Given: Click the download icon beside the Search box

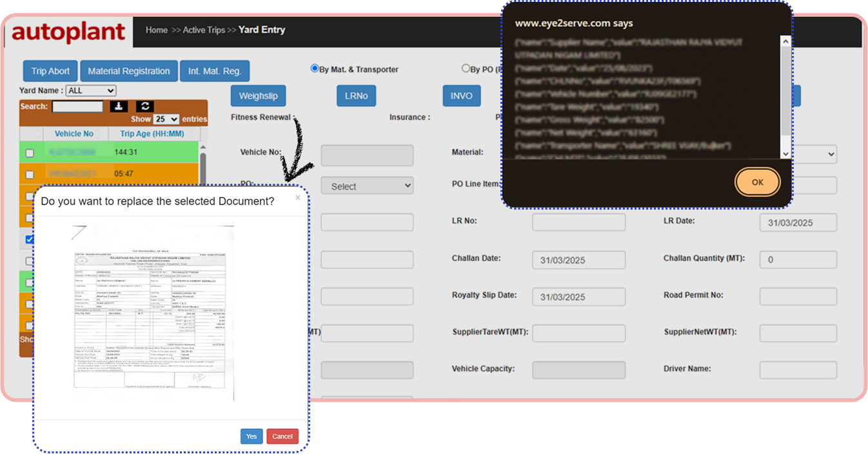Looking at the screenshot, I should (x=119, y=106).
